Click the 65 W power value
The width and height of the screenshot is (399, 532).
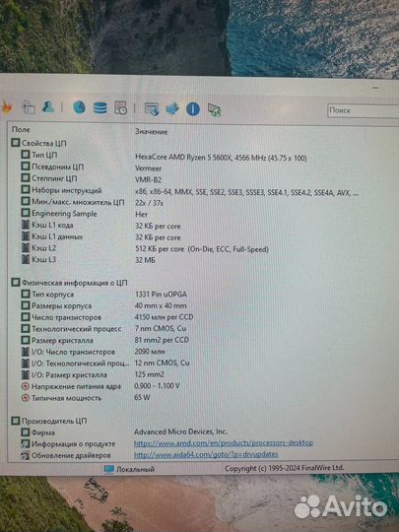coord(142,397)
